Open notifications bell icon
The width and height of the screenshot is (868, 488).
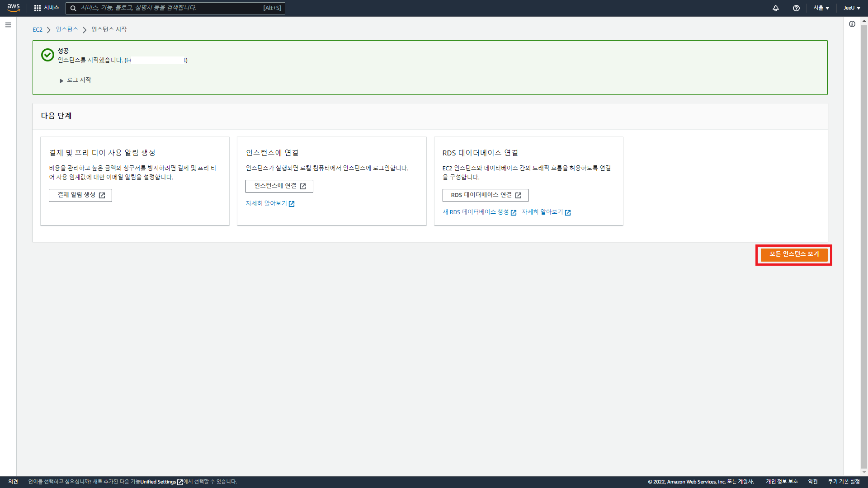[776, 8]
